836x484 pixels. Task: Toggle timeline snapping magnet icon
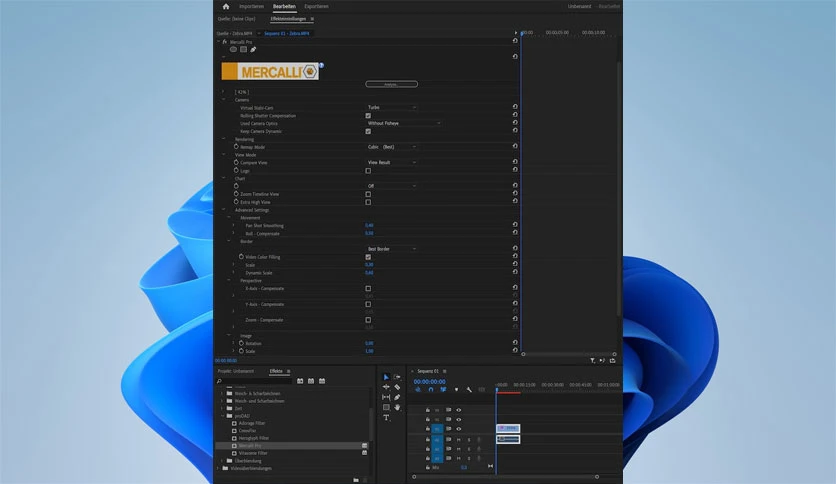[431, 390]
